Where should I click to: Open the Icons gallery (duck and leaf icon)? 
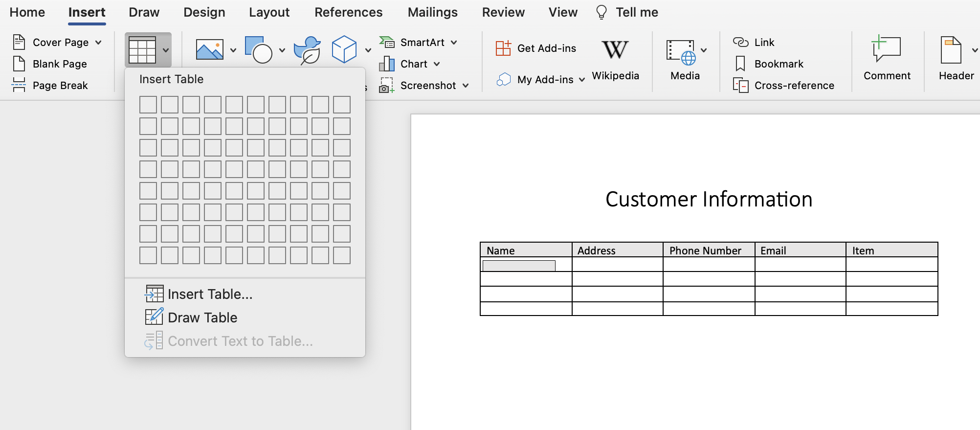pos(307,50)
